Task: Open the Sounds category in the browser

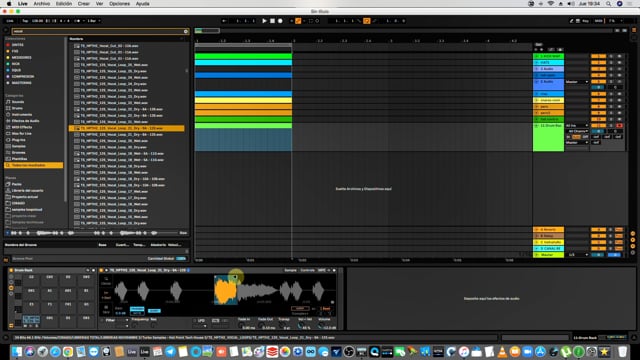Action: (x=18, y=102)
